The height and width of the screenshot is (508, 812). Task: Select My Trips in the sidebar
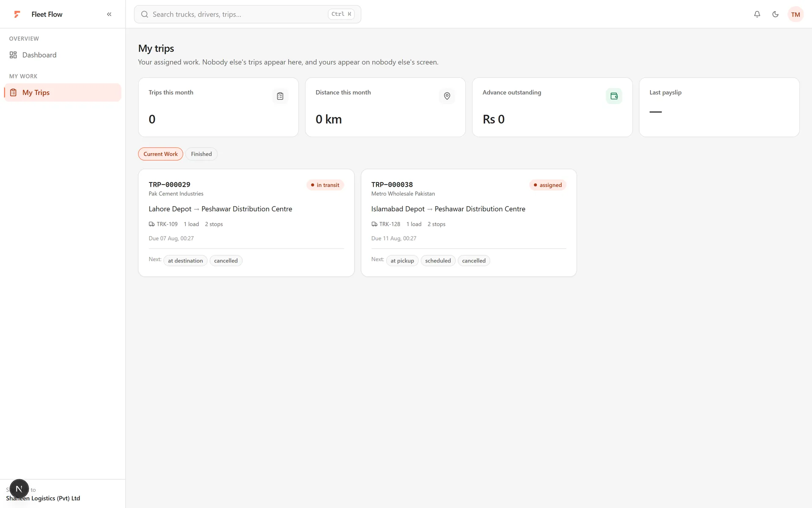pos(63,92)
